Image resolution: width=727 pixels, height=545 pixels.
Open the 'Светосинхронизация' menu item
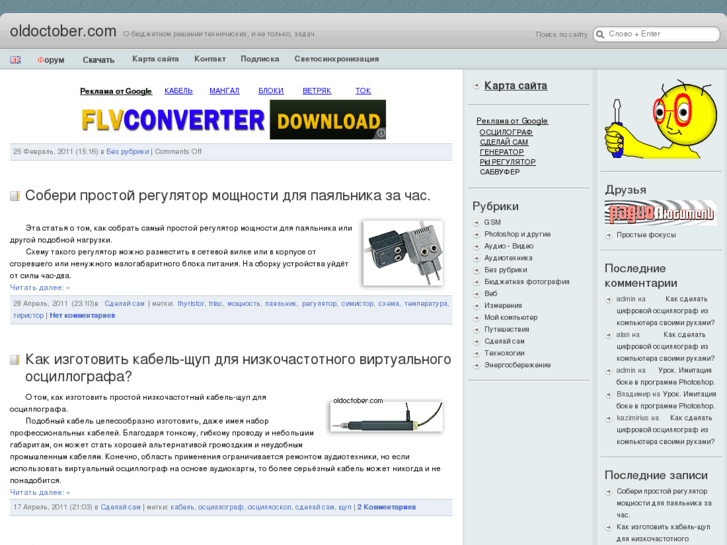(337, 59)
